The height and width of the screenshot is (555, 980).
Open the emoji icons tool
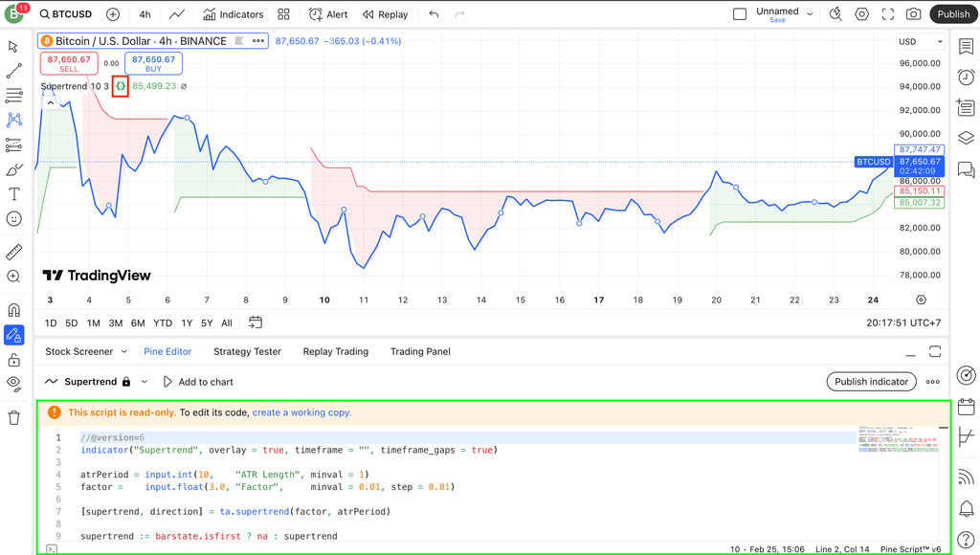coord(14,219)
